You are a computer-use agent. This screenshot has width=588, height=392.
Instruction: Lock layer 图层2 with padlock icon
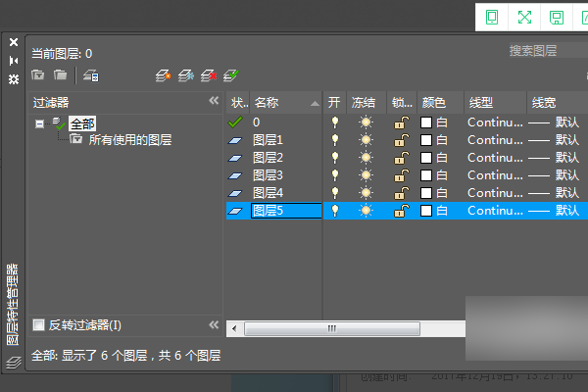(401, 158)
